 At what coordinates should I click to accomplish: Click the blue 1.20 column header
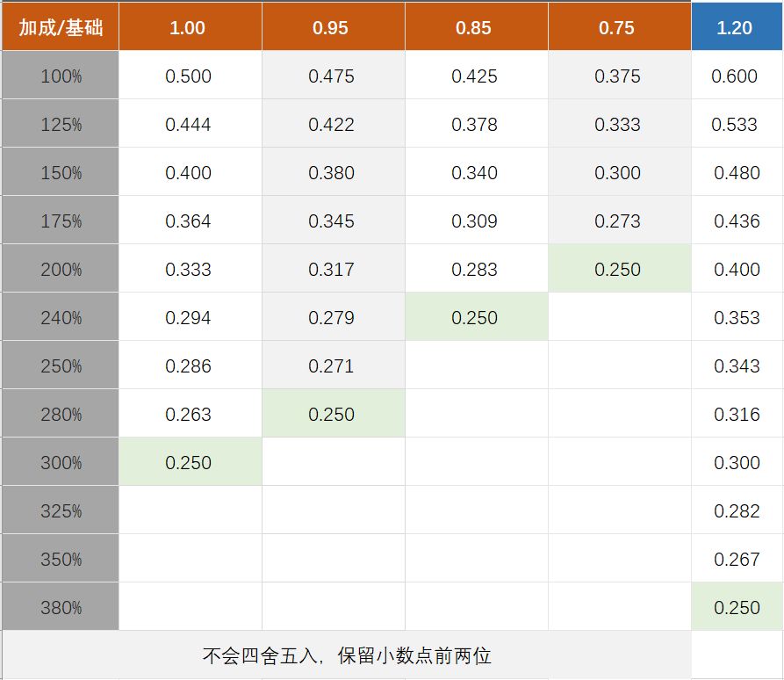[x=736, y=27]
